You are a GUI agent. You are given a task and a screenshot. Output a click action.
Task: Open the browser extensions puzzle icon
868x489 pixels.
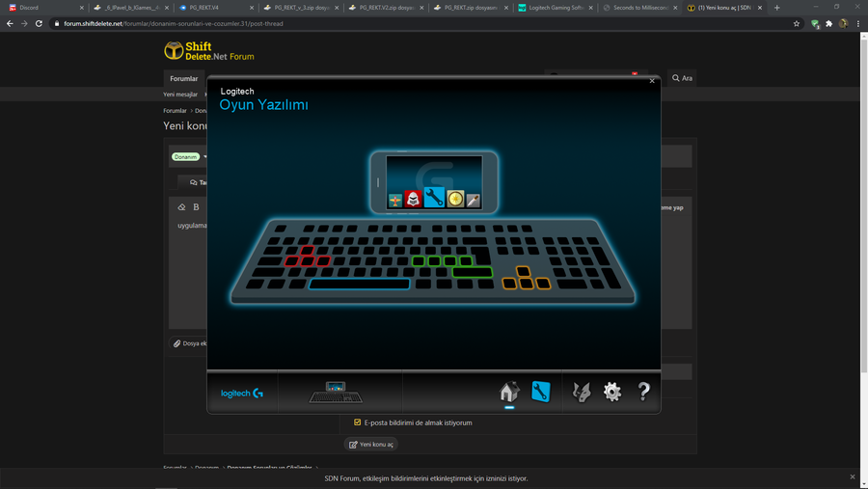click(x=828, y=24)
